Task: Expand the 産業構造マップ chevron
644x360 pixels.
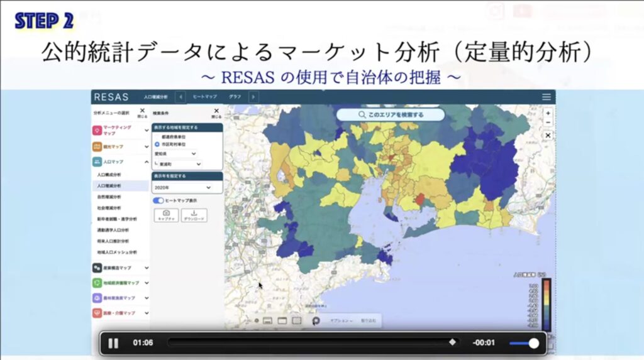Action: pyautogui.click(x=147, y=268)
